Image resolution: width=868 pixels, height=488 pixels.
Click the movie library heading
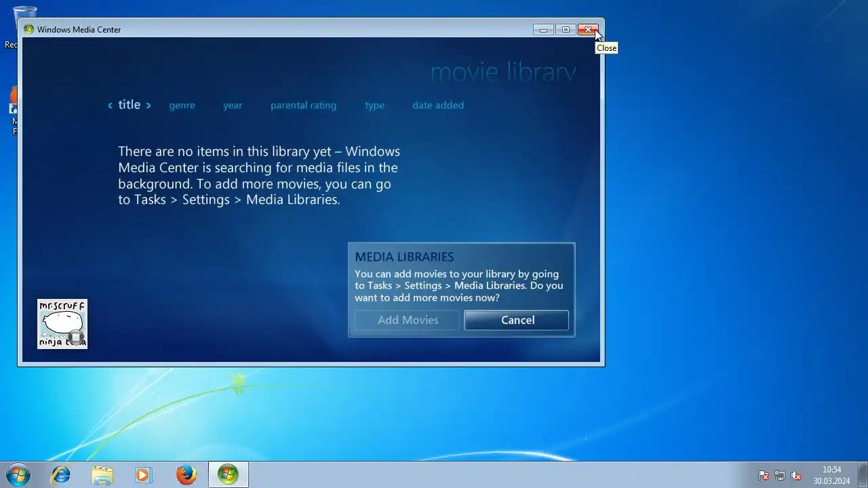[x=503, y=72]
